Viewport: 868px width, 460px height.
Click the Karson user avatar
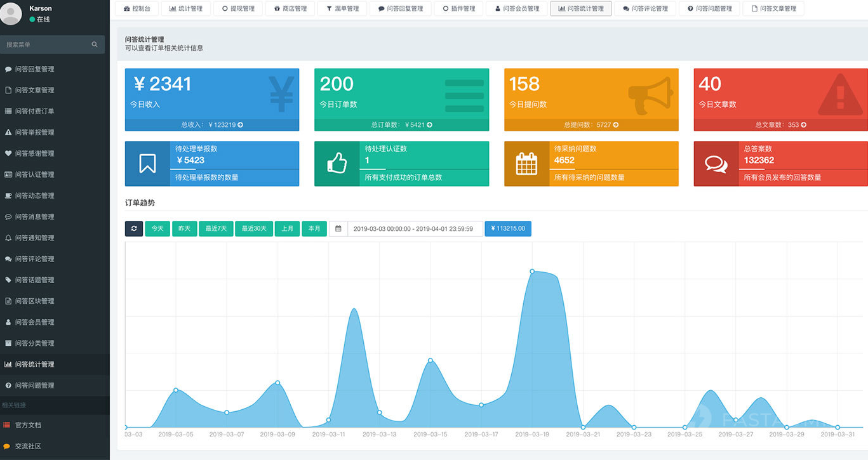11,14
